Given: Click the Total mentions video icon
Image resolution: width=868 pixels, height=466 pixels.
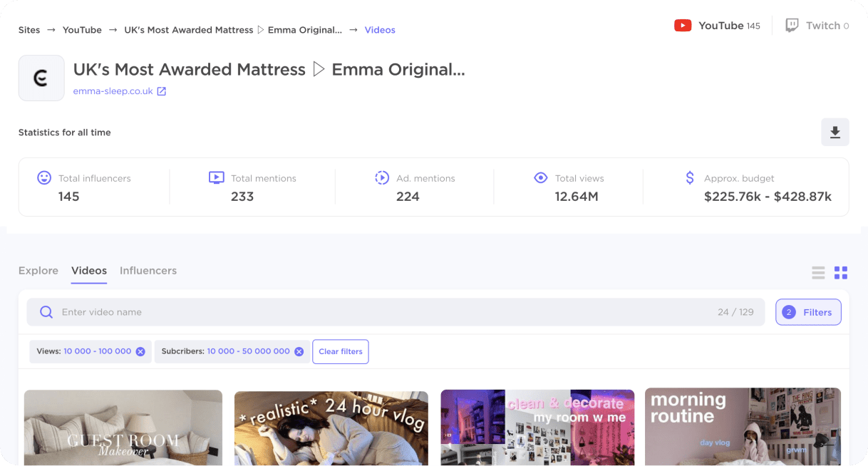Looking at the screenshot, I should click(217, 178).
